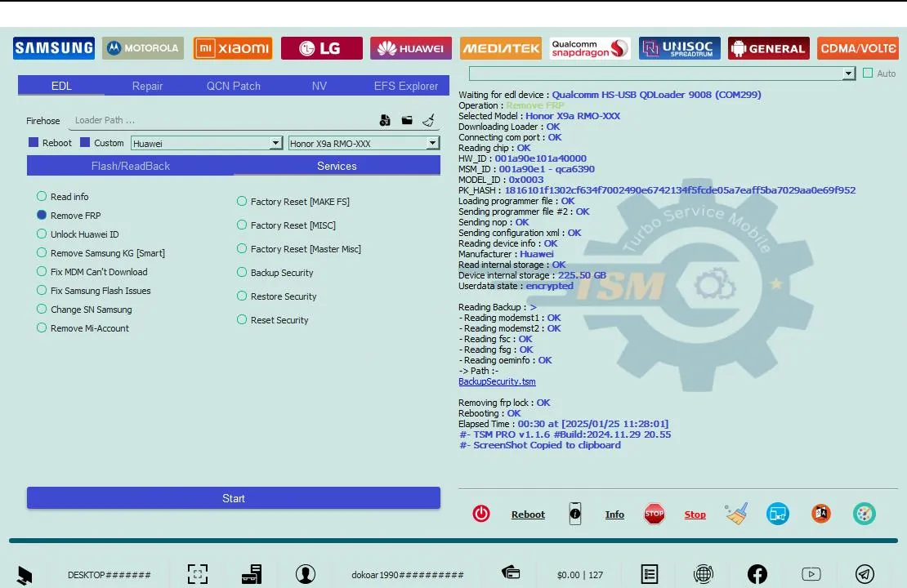907x588 pixels.
Task: Click the globe website icon
Action: pos(704,574)
